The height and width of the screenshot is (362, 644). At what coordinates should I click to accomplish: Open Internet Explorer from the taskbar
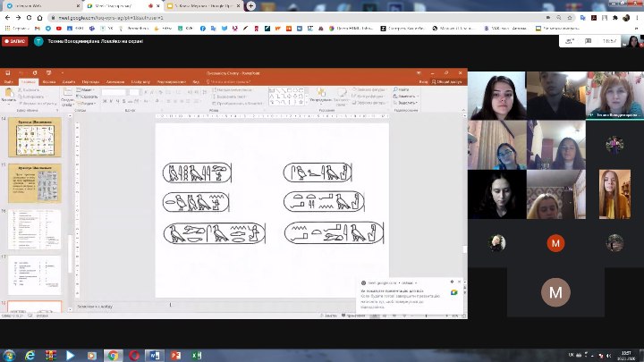[x=29, y=355]
